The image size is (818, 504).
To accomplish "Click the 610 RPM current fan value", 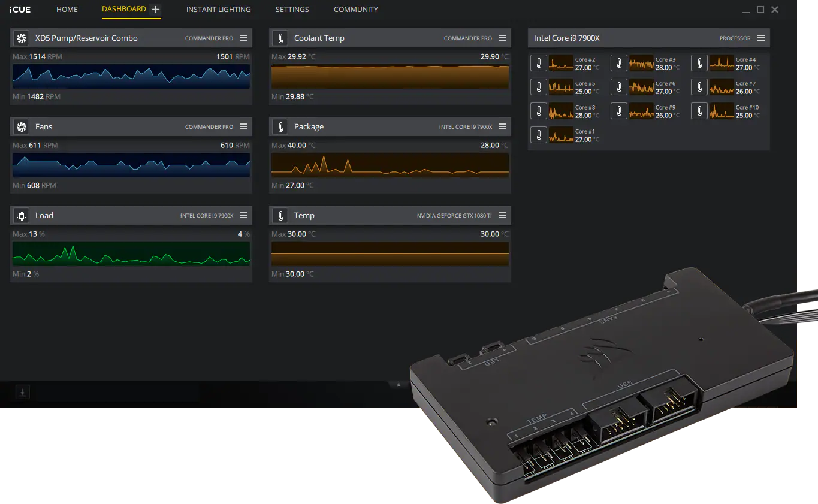I will click(x=235, y=146).
